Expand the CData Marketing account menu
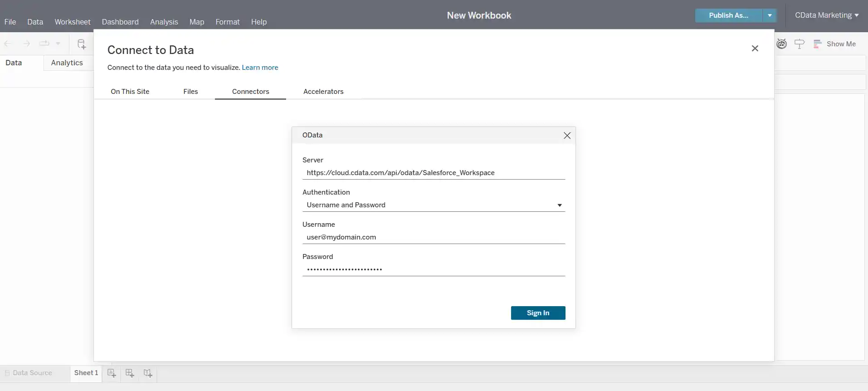 coord(826,15)
